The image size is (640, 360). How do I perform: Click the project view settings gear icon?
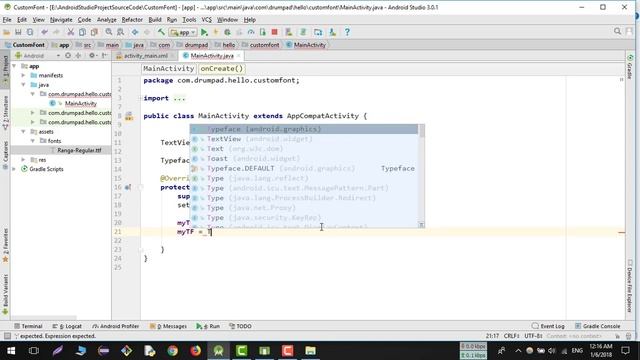tap(92, 56)
